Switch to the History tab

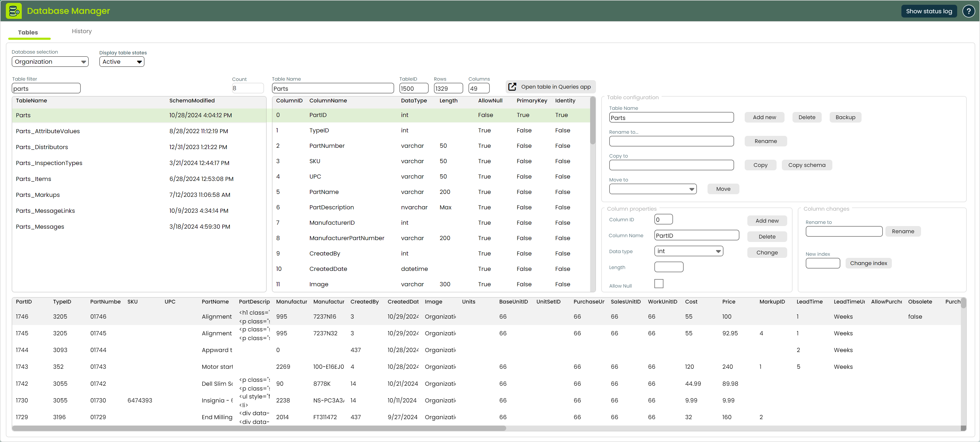click(x=82, y=31)
